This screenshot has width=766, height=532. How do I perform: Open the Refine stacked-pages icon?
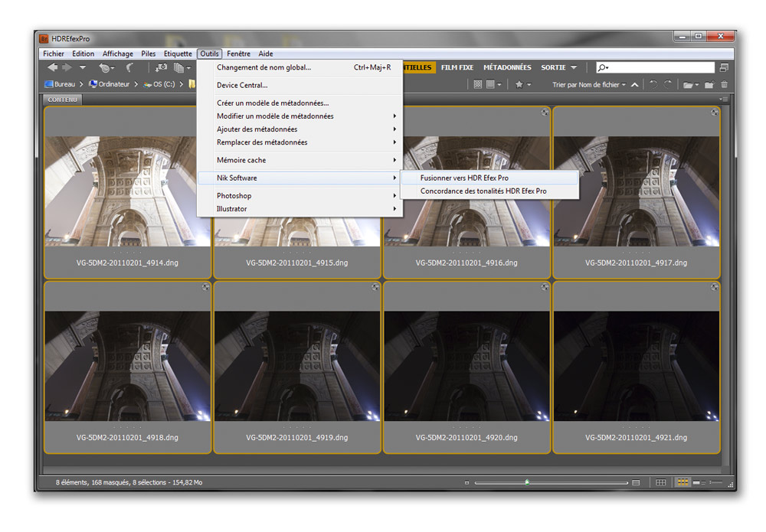[182, 68]
